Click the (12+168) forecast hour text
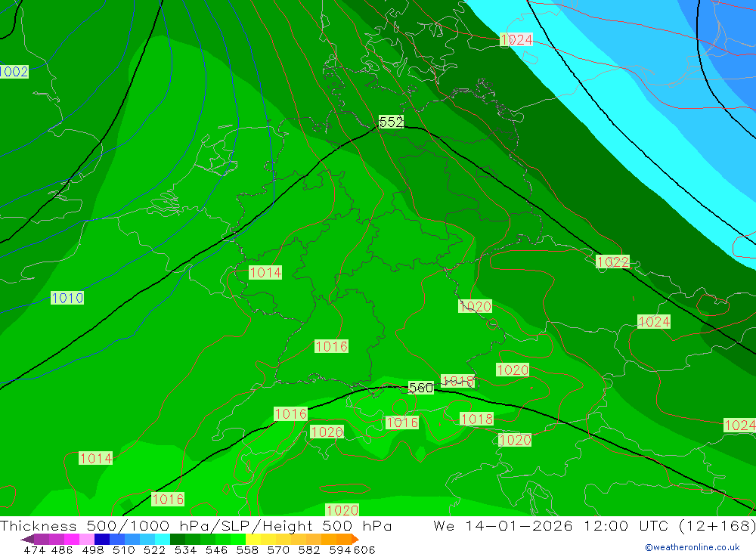The image size is (756, 554). (x=717, y=525)
